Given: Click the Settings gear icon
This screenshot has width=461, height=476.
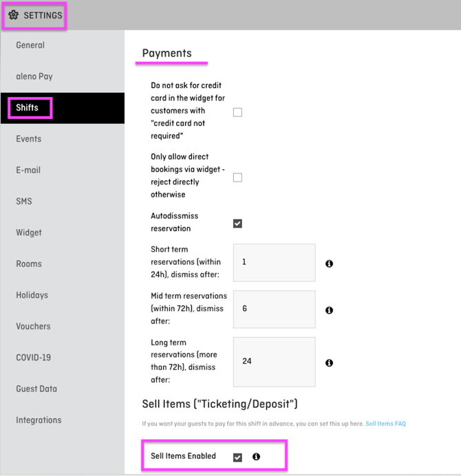Looking at the screenshot, I should pyautogui.click(x=13, y=15).
